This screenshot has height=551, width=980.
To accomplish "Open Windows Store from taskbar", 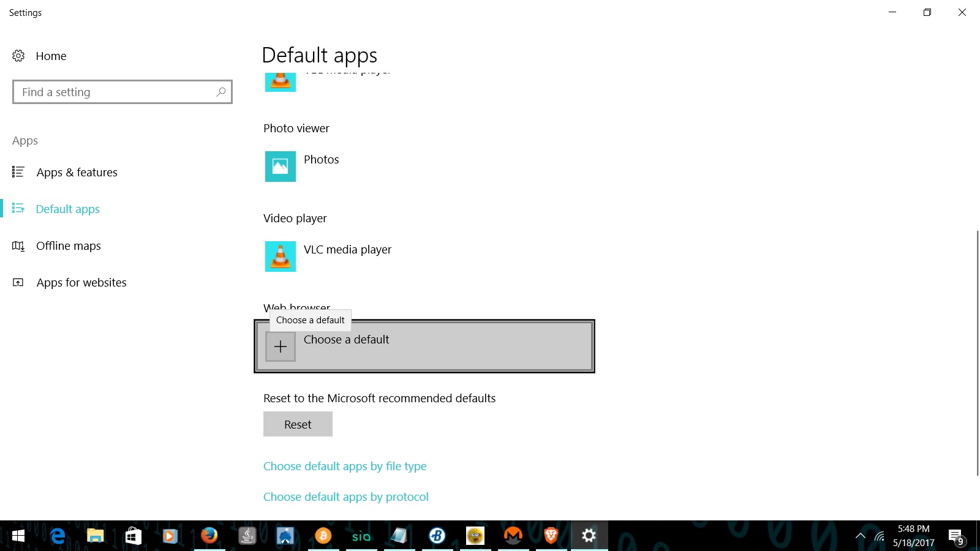I will click(134, 536).
